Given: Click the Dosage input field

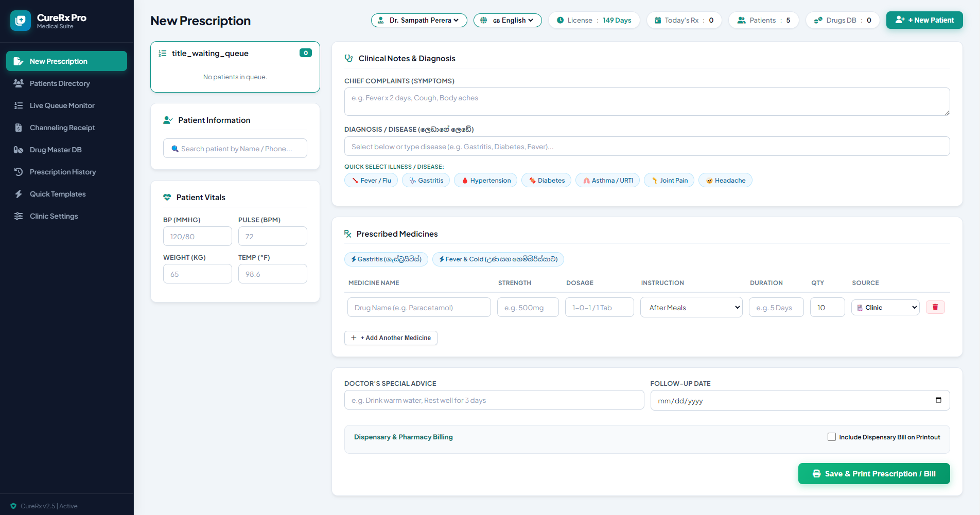Looking at the screenshot, I should click(x=600, y=307).
